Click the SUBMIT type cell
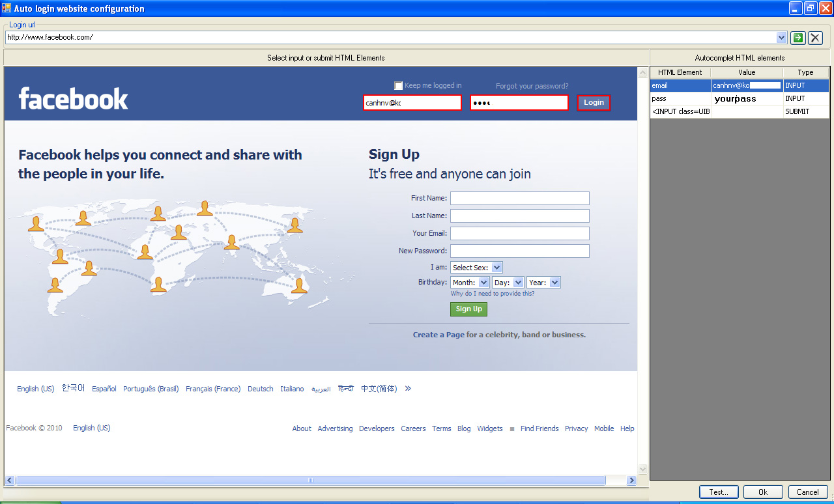Viewport: 834px width, 504px height. (x=806, y=111)
